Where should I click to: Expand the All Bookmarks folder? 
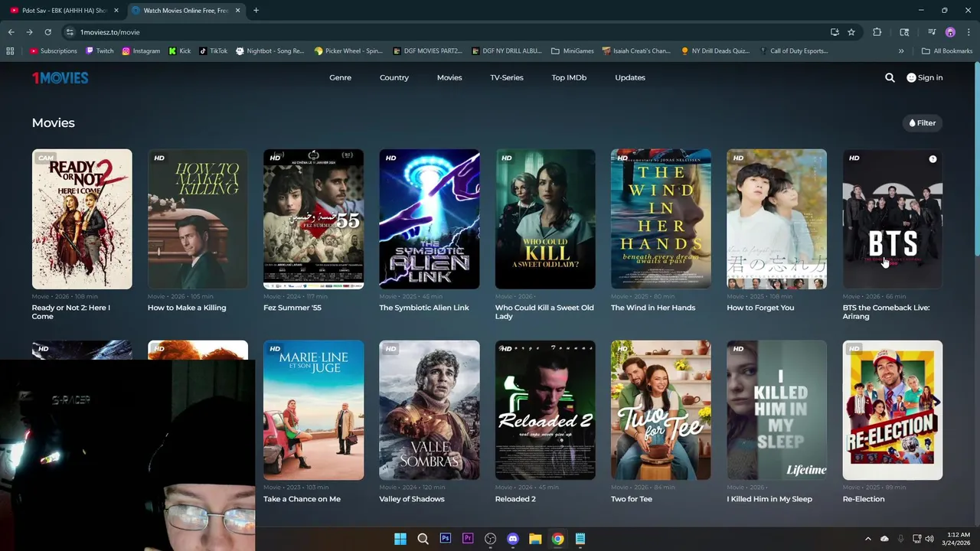[947, 51]
